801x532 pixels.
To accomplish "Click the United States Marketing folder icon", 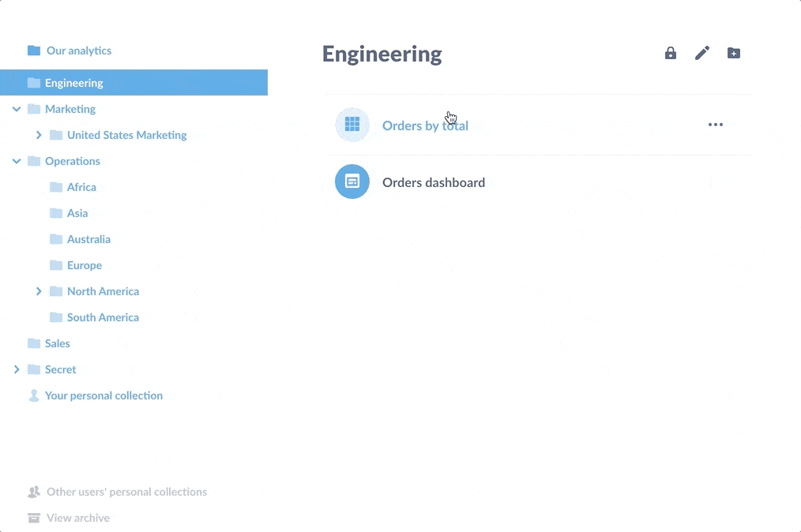I will click(55, 135).
